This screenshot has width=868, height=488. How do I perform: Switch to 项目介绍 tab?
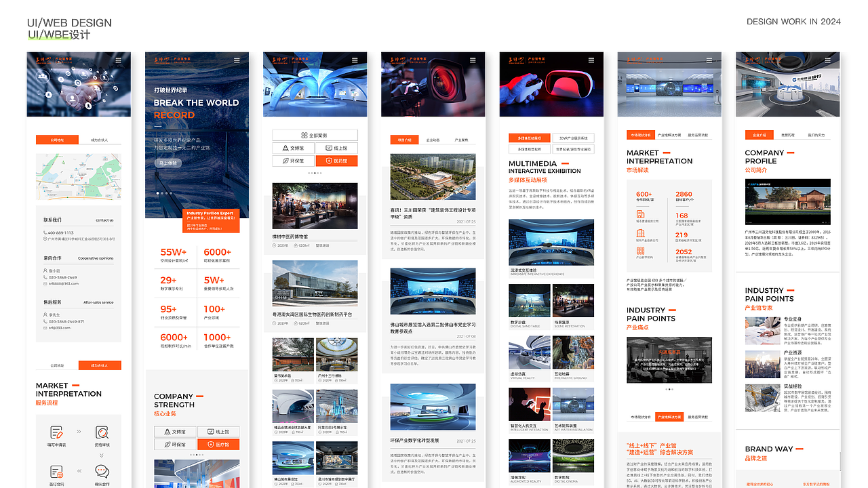click(x=404, y=140)
